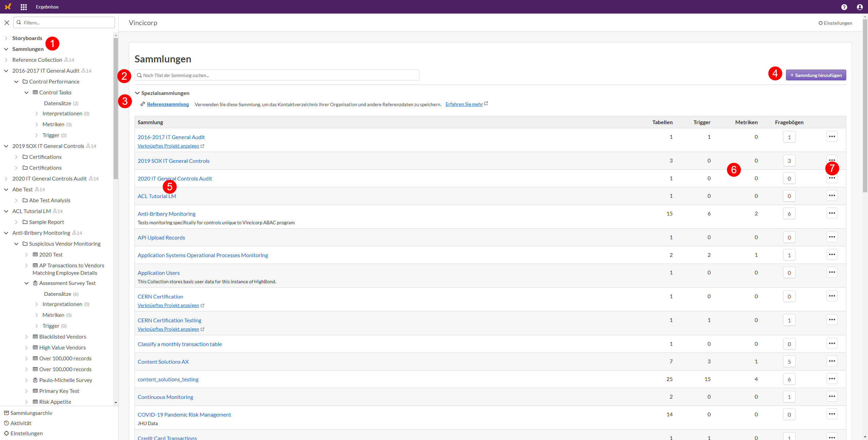Focus the Nach Titel der Sammlung suchen field
The height and width of the screenshot is (440, 868).
pos(277,75)
